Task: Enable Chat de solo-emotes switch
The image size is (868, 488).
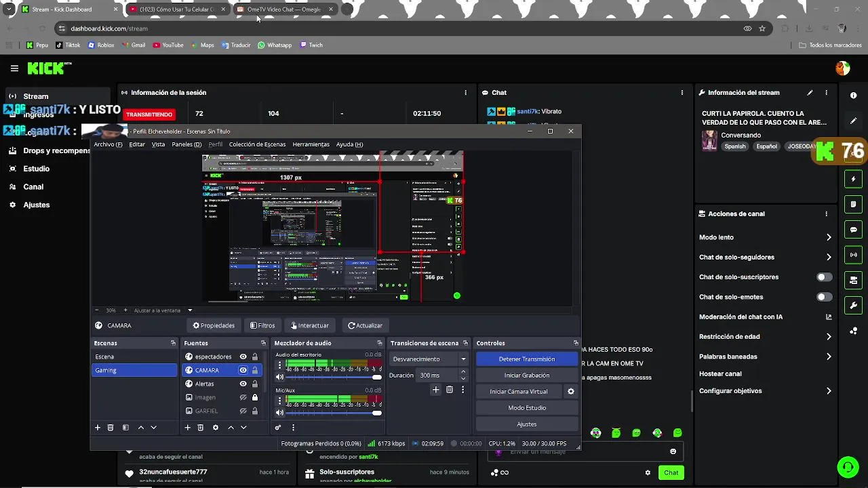Action: pyautogui.click(x=824, y=297)
